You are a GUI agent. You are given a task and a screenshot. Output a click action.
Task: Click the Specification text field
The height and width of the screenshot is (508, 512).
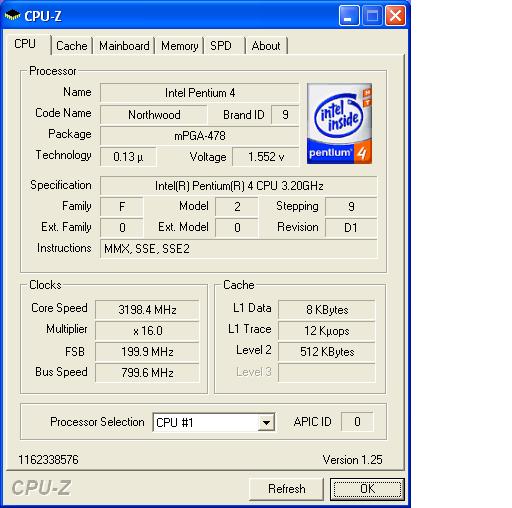point(239,186)
